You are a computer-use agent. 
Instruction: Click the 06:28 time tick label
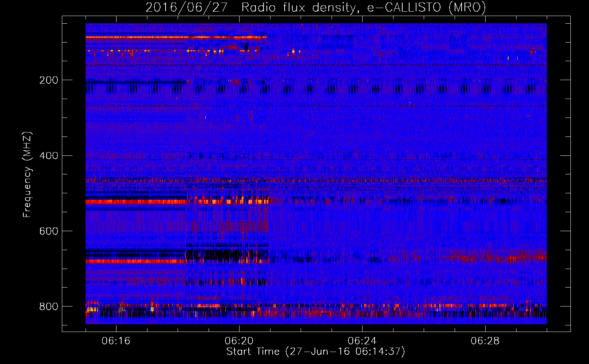(485, 341)
